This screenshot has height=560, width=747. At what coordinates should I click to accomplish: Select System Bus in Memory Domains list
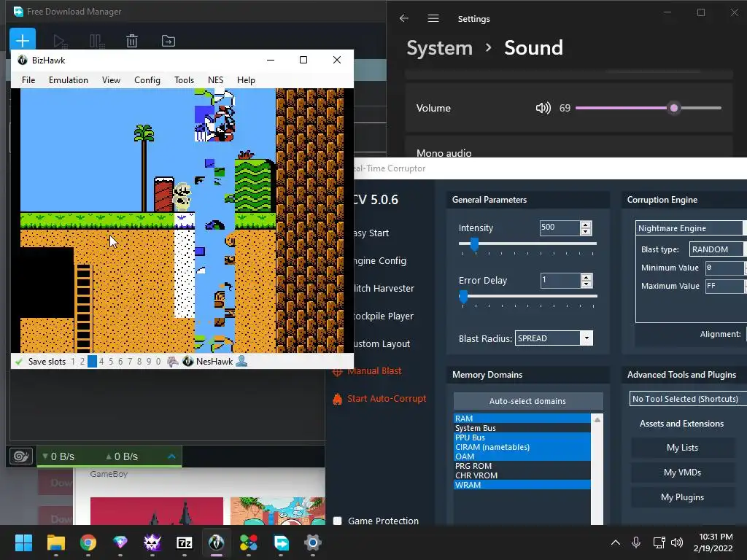tap(522, 427)
